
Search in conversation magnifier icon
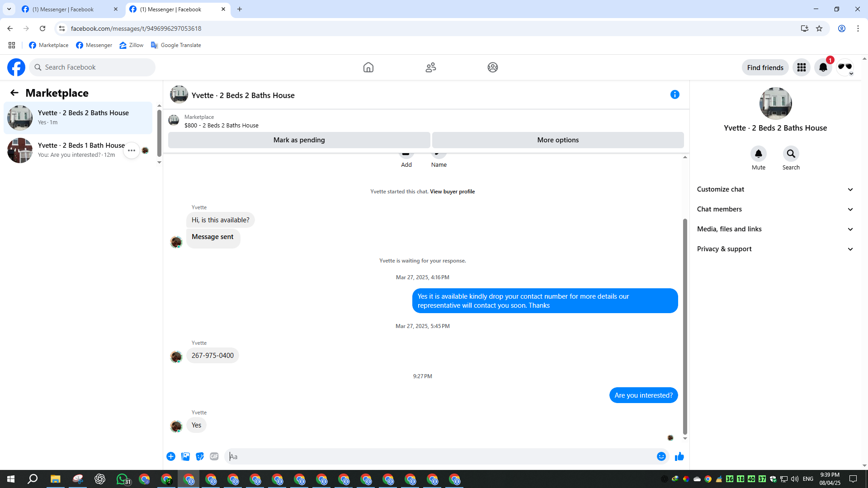(x=791, y=154)
